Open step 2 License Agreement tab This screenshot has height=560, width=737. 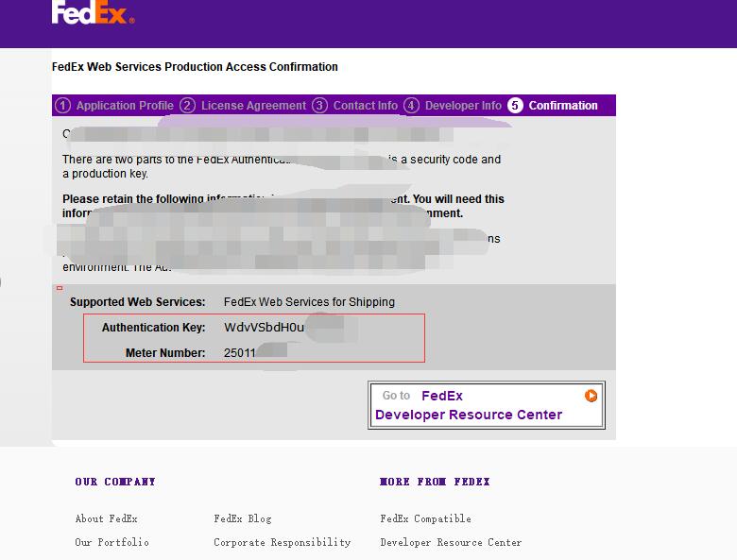pyautogui.click(x=243, y=106)
